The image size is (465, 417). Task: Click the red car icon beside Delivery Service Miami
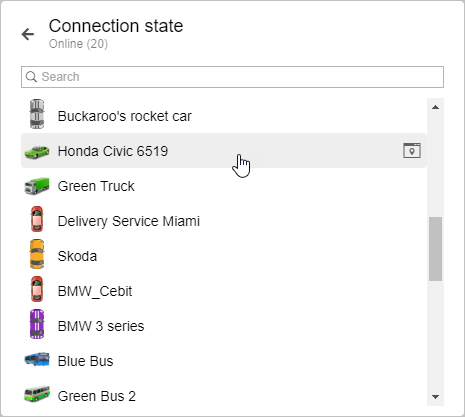37,219
